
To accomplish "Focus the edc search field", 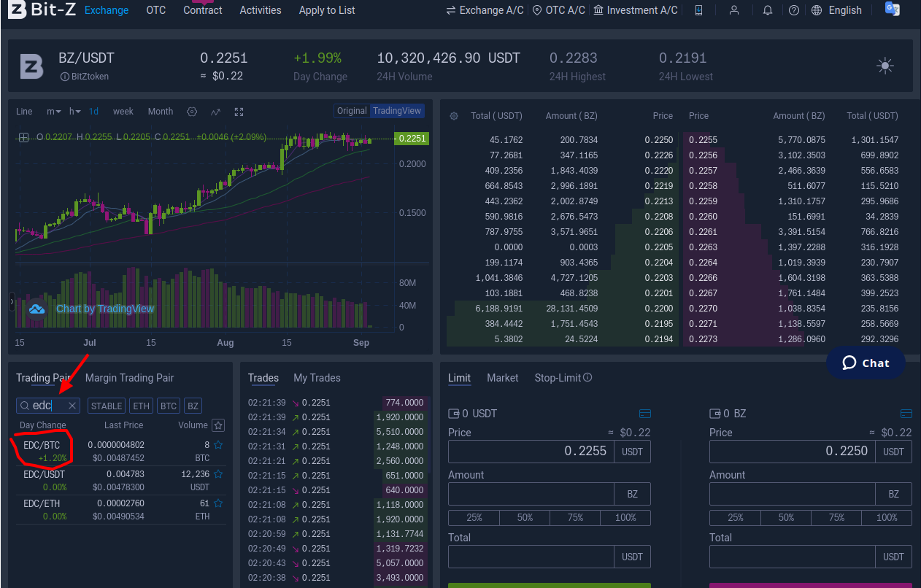I will click(x=48, y=406).
